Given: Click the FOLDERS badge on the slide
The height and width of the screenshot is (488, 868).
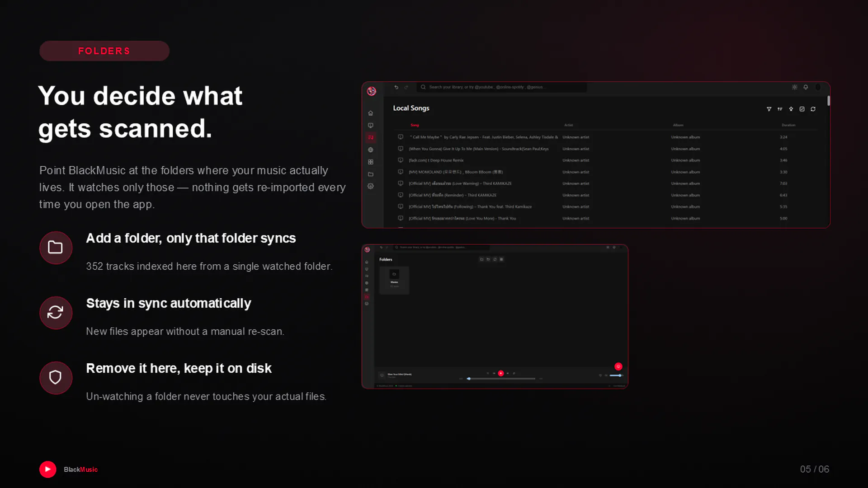Looking at the screenshot, I should (x=104, y=51).
